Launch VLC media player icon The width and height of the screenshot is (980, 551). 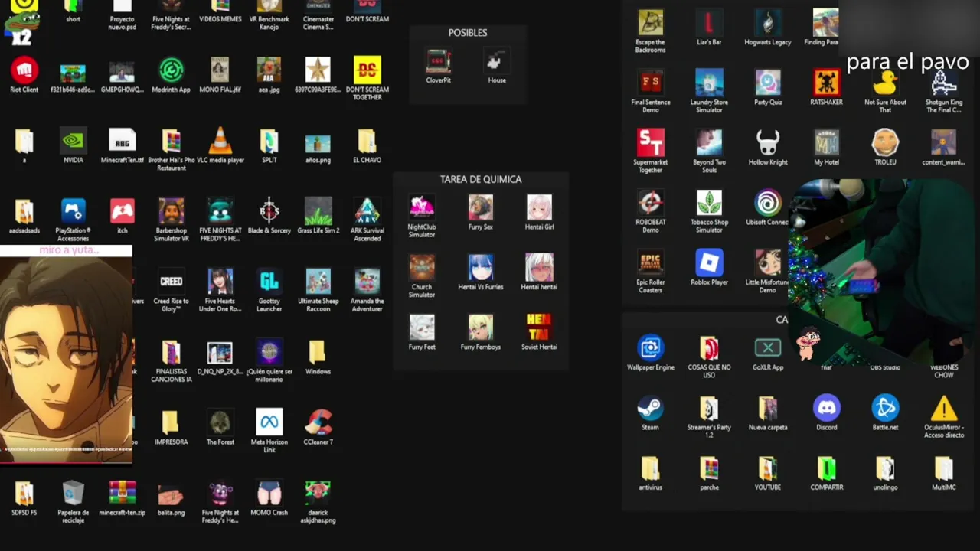pos(220,141)
